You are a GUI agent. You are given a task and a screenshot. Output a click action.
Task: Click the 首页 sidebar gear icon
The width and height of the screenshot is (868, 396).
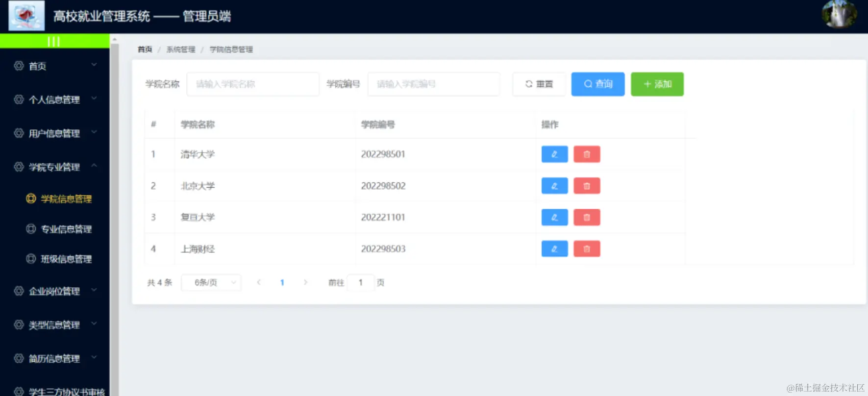(19, 66)
